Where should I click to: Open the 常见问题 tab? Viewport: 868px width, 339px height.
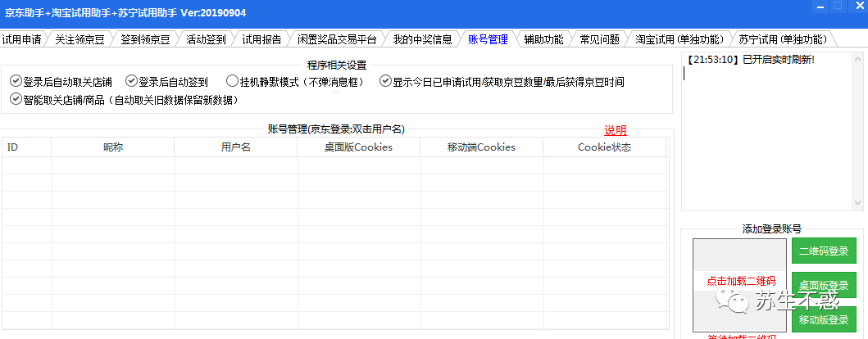599,39
